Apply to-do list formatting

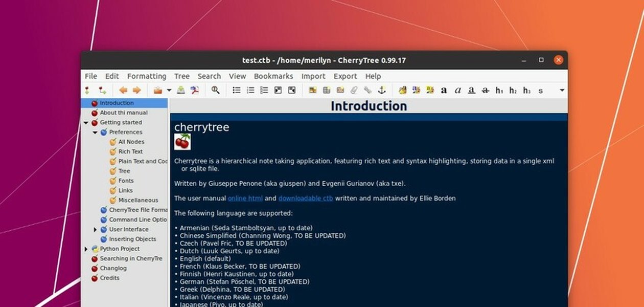pos(264,90)
